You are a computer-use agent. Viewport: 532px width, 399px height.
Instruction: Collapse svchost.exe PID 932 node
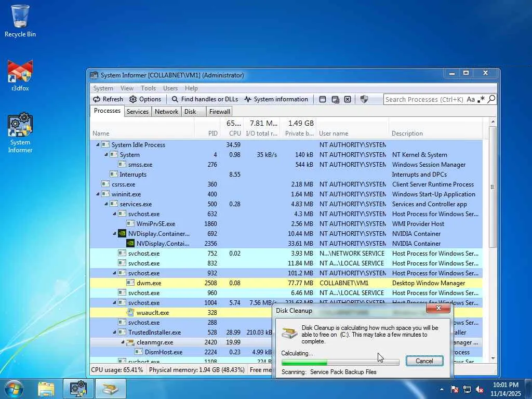114,273
